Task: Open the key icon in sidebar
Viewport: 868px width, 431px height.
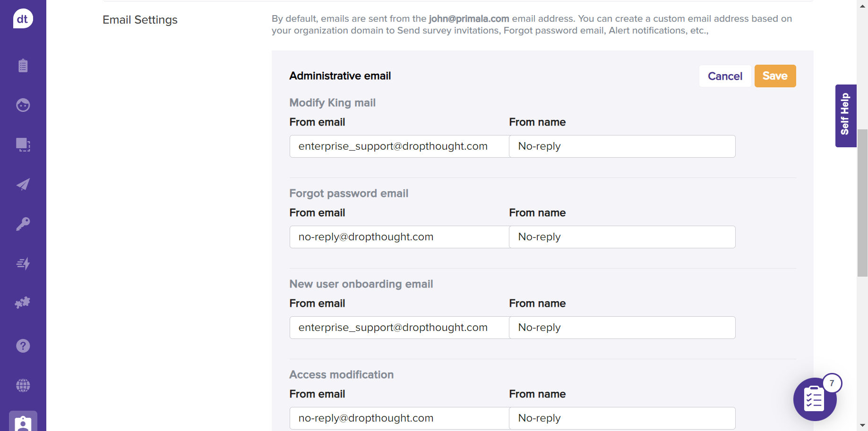Action: coord(23,224)
